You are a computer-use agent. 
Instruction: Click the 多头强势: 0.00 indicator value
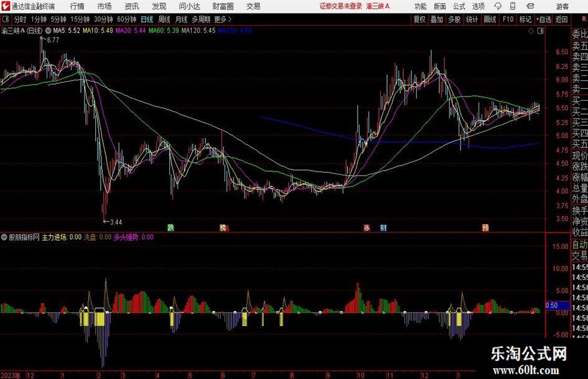pos(134,237)
